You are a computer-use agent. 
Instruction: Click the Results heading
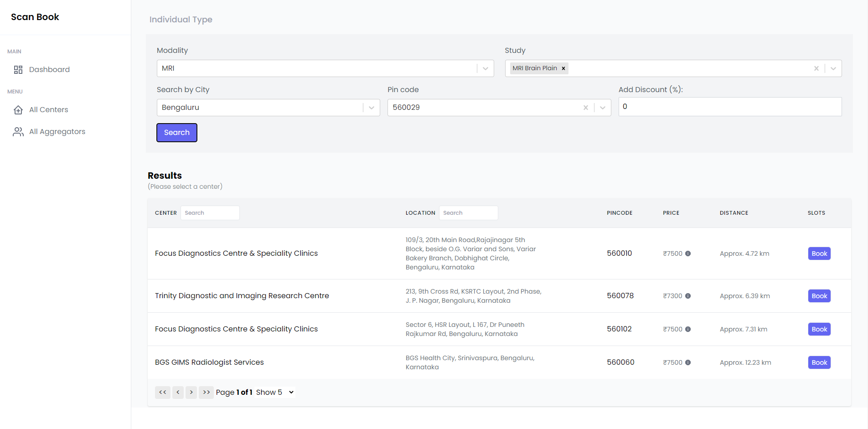pos(165,176)
